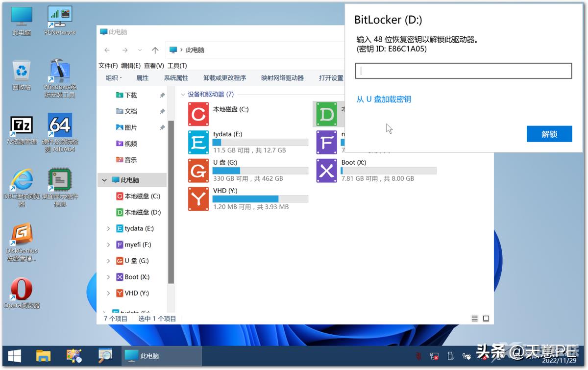The image size is (588, 370).
Task: Click the BitLocker recovery key input field
Action: pos(464,71)
